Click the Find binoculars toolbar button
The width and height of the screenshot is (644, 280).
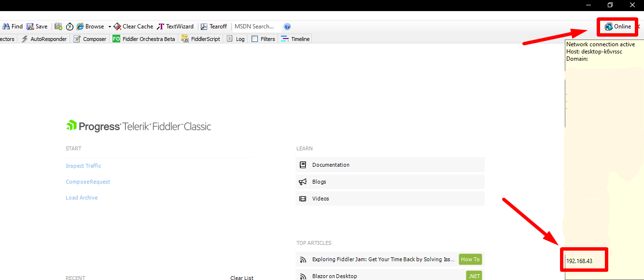[13, 27]
